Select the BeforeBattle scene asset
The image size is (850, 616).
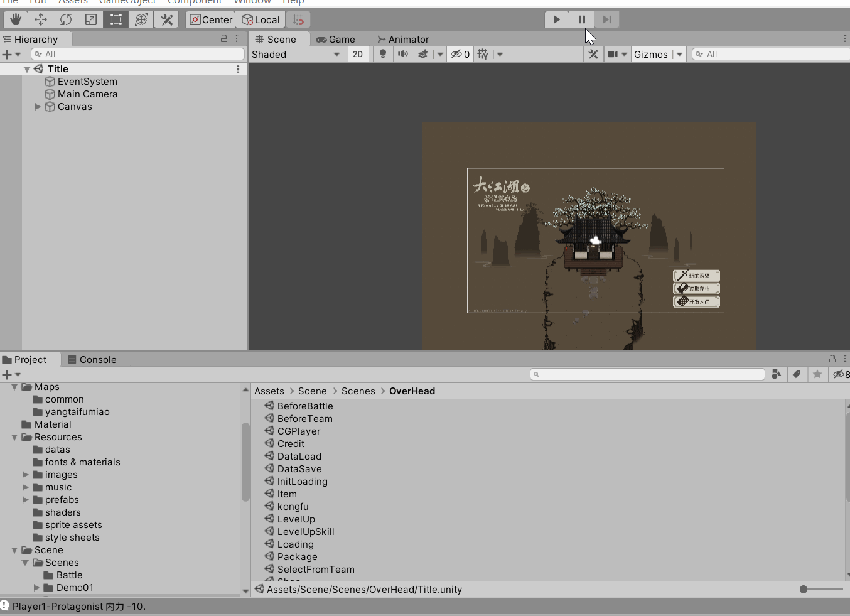[299, 406]
